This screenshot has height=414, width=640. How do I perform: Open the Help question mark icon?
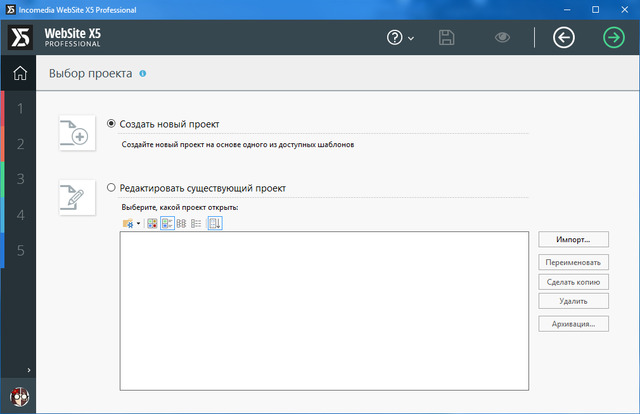pyautogui.click(x=395, y=38)
